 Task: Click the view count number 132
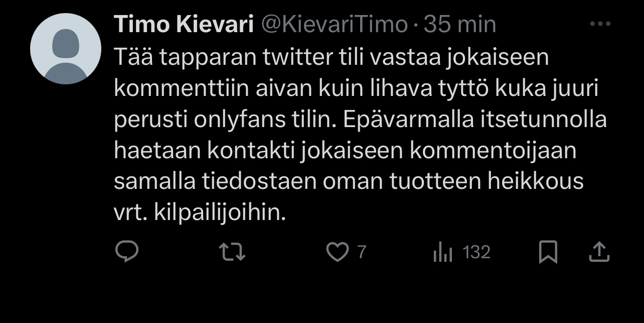coord(476,252)
